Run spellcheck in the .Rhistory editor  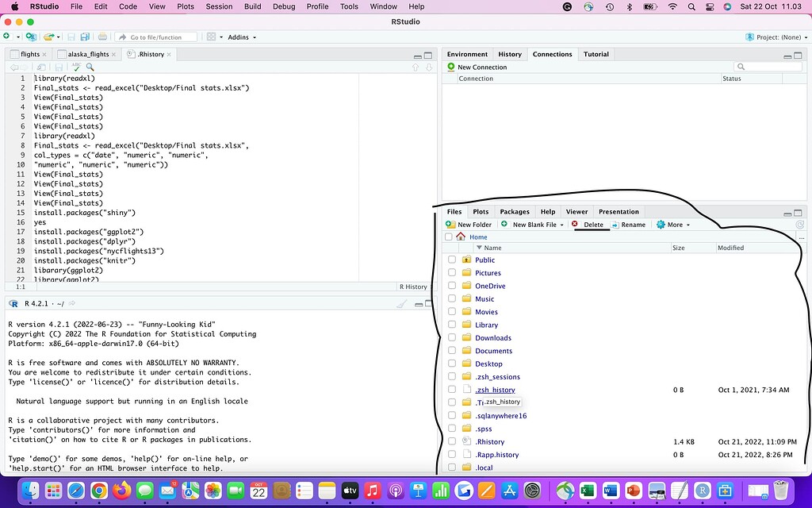point(76,67)
